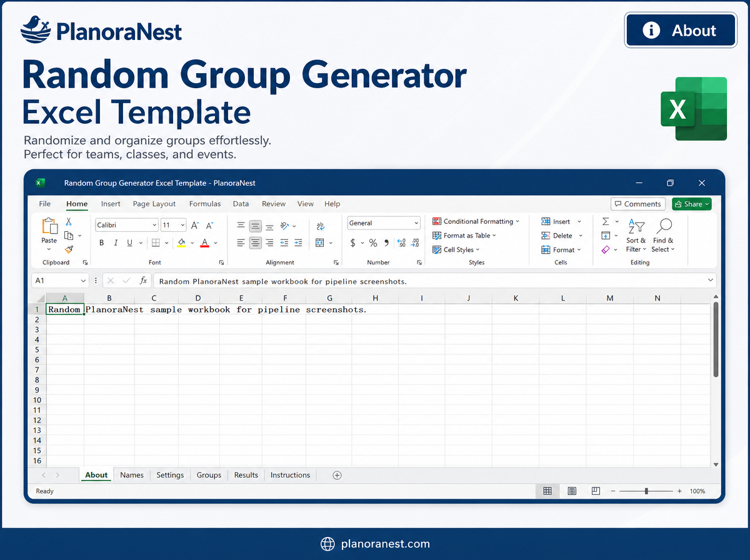
Task: Toggle Italic formatting
Action: pos(116,243)
